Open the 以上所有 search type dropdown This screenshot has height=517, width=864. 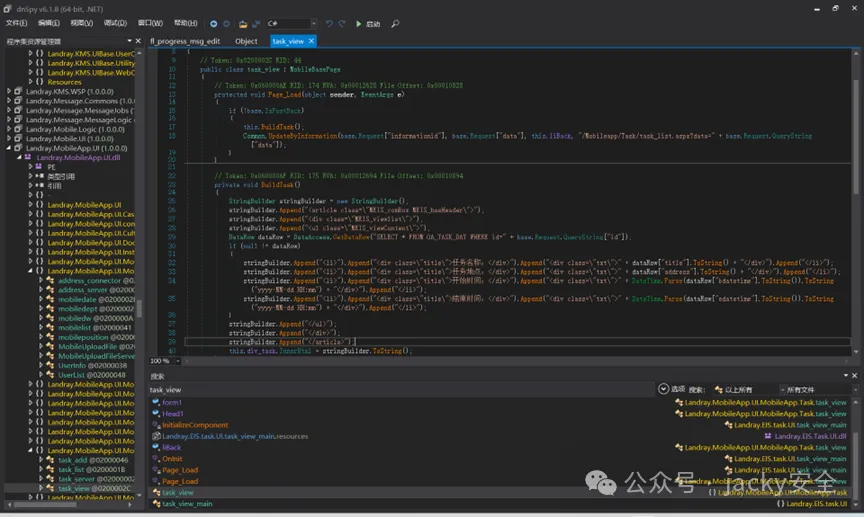click(749, 390)
